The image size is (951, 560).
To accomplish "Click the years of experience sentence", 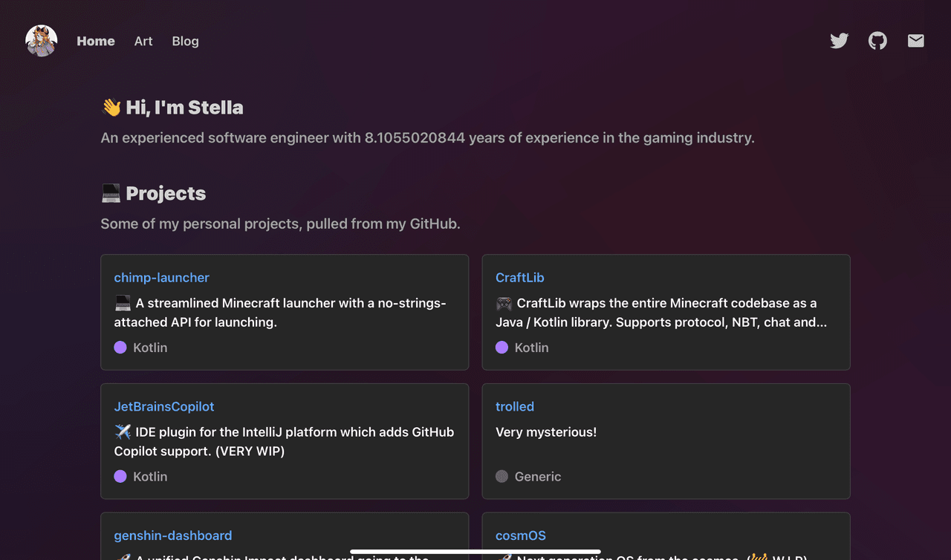I will point(428,138).
